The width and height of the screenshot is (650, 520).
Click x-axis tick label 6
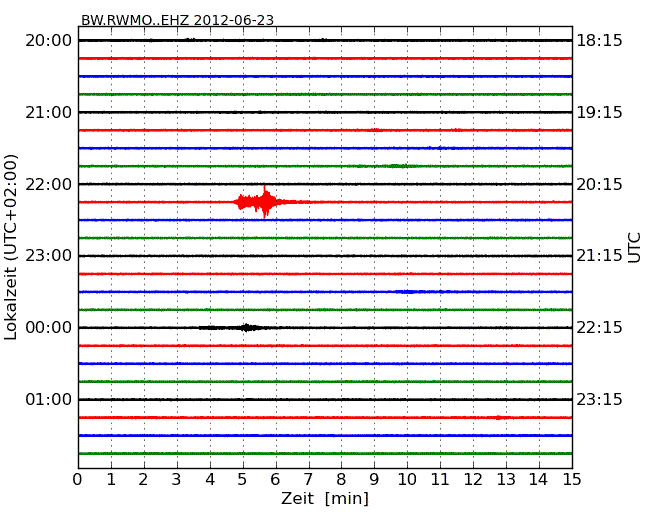pyautogui.click(x=275, y=479)
